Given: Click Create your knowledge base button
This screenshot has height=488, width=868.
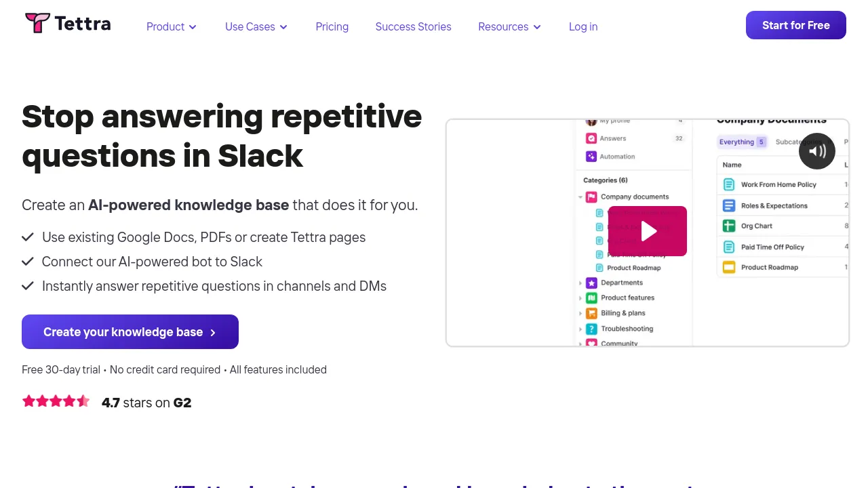Looking at the screenshot, I should (130, 332).
